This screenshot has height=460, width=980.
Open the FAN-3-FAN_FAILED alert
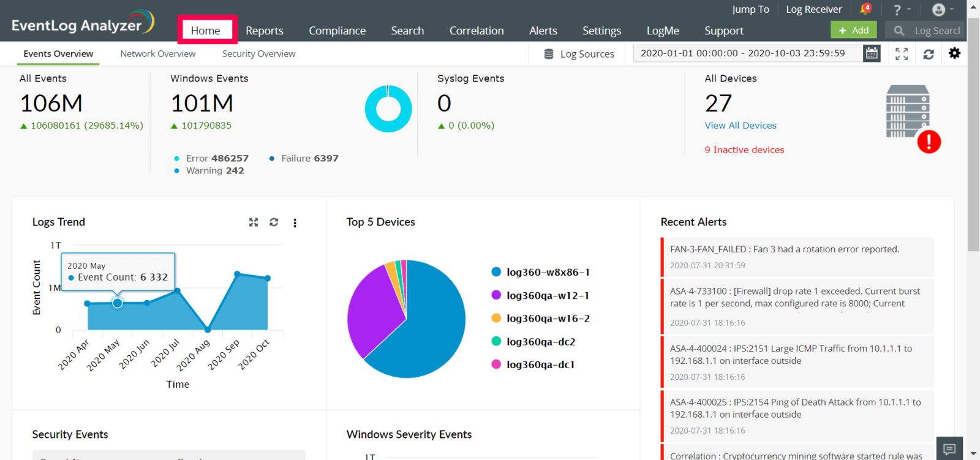click(797, 257)
